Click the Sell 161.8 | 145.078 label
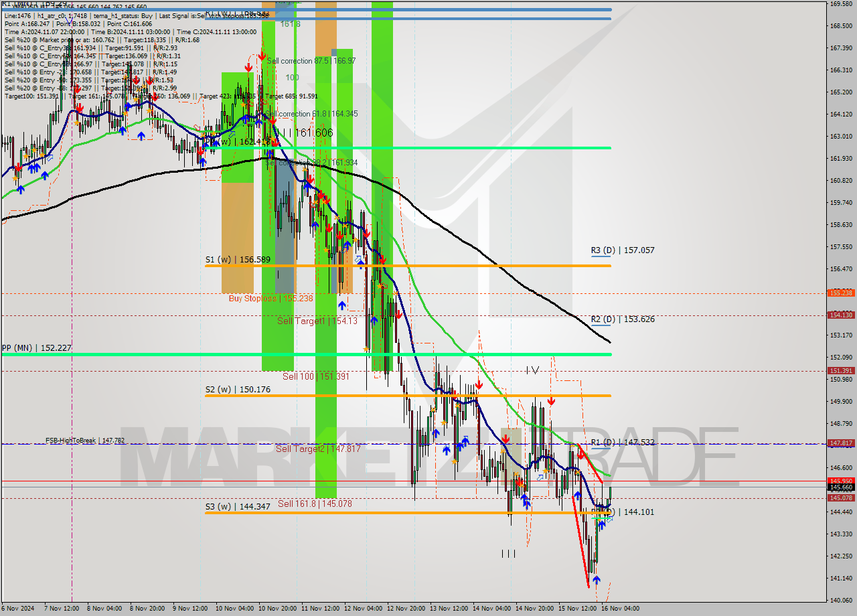This screenshot has width=857, height=616. click(x=315, y=504)
